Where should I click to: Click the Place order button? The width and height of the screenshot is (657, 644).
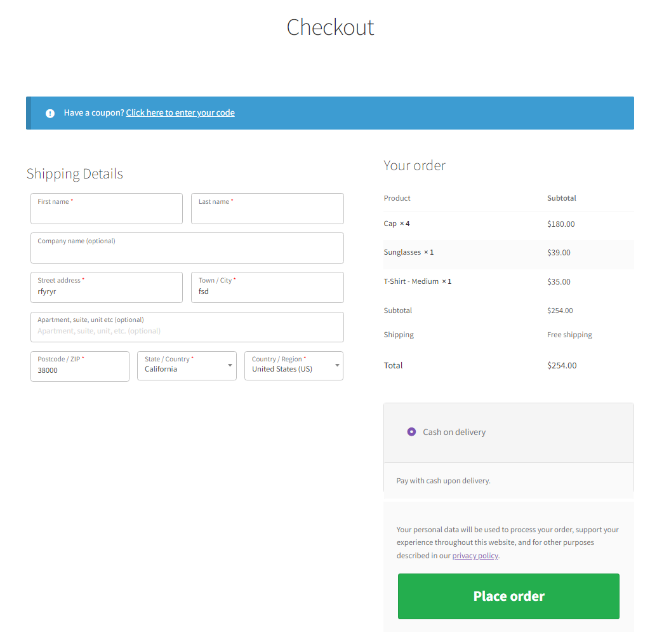click(508, 596)
